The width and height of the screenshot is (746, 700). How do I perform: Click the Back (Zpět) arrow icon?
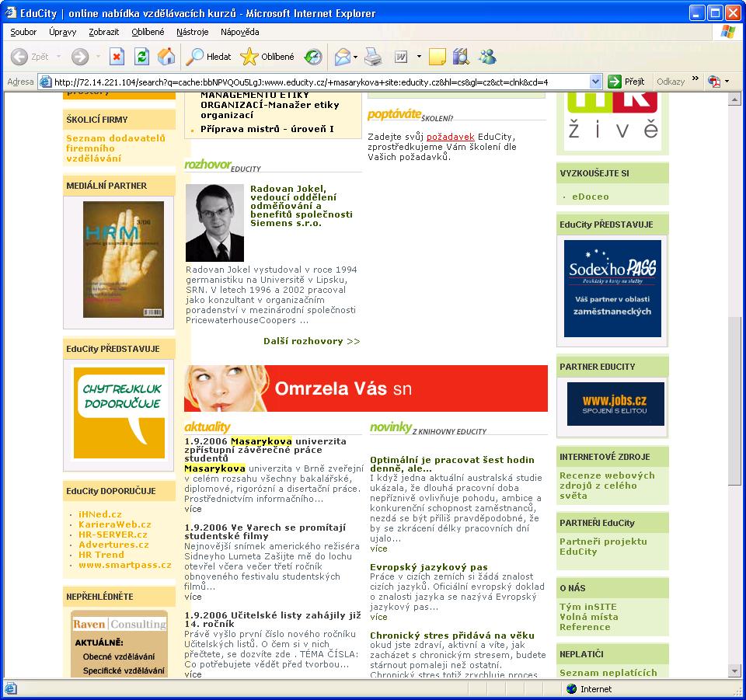point(19,57)
